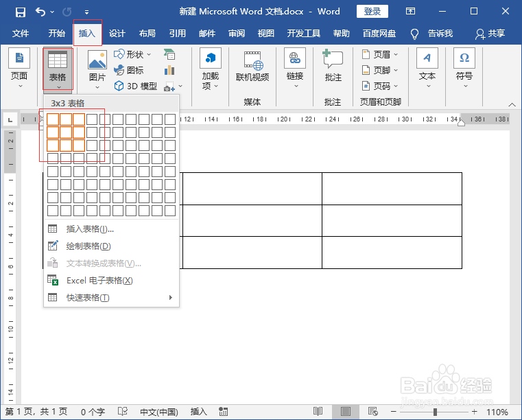522x420 pixels.
Task: Collapse the ribbon with the chevron
Action: [512, 104]
